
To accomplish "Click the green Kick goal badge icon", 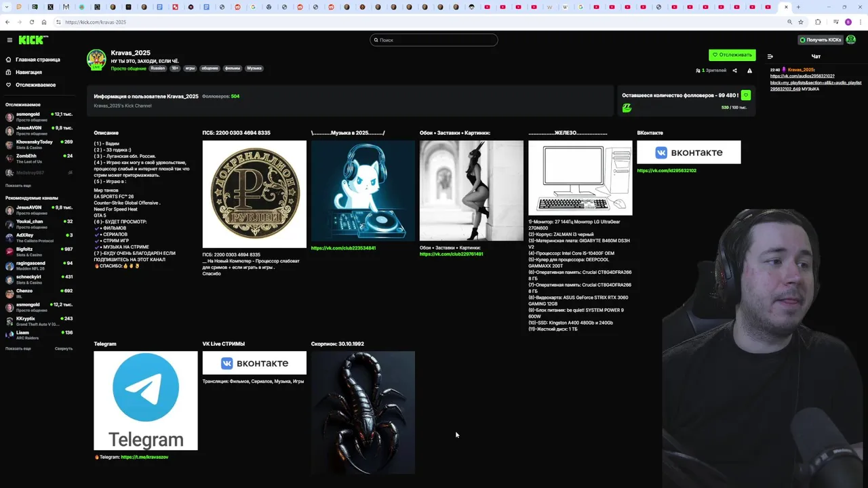I will pyautogui.click(x=627, y=108).
